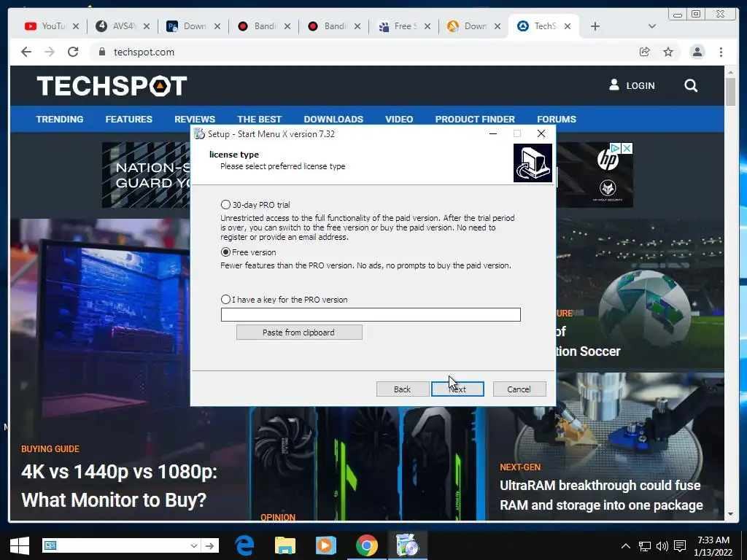
Task: Close the HP ad banner
Action: click(x=628, y=148)
